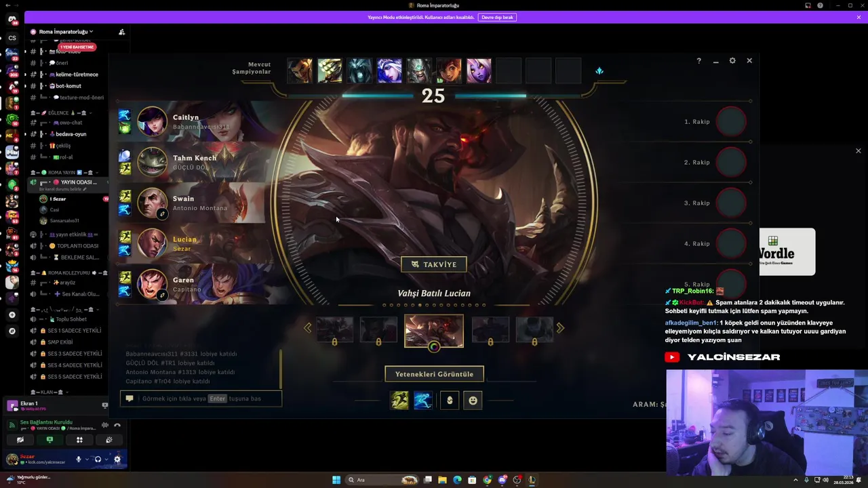Screen dimensions: 868x488
Task: Open the kelime-türetmece channel
Action: pos(66,75)
